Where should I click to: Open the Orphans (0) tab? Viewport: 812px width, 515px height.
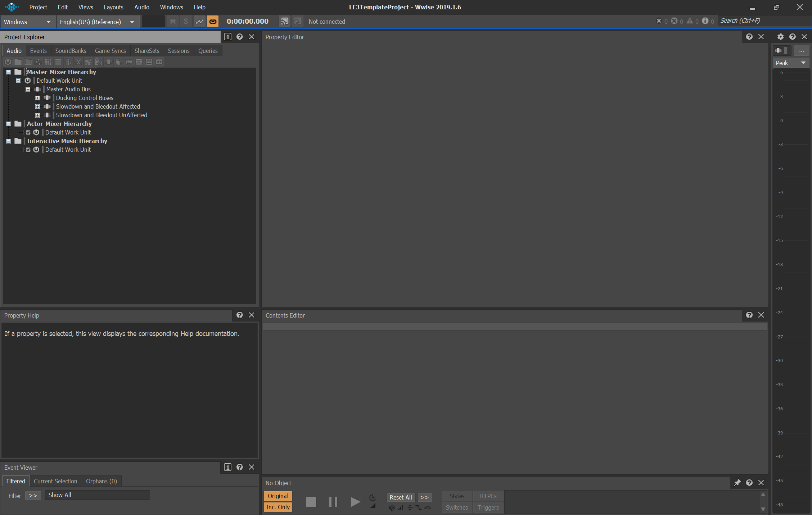(x=101, y=481)
